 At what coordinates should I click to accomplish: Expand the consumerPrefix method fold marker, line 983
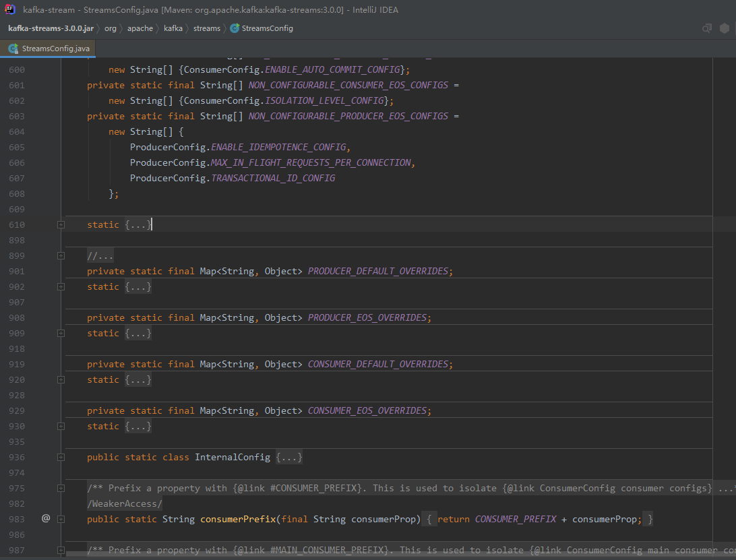coord(61,519)
